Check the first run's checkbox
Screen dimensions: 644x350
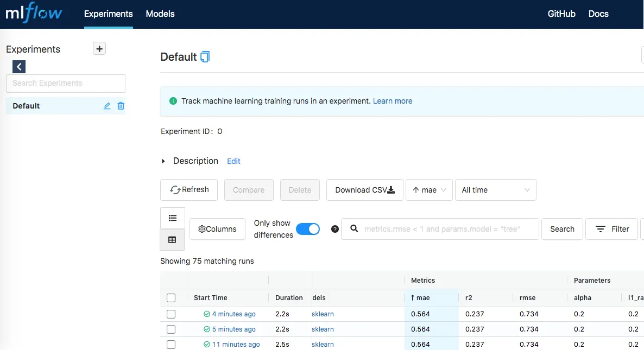(171, 314)
